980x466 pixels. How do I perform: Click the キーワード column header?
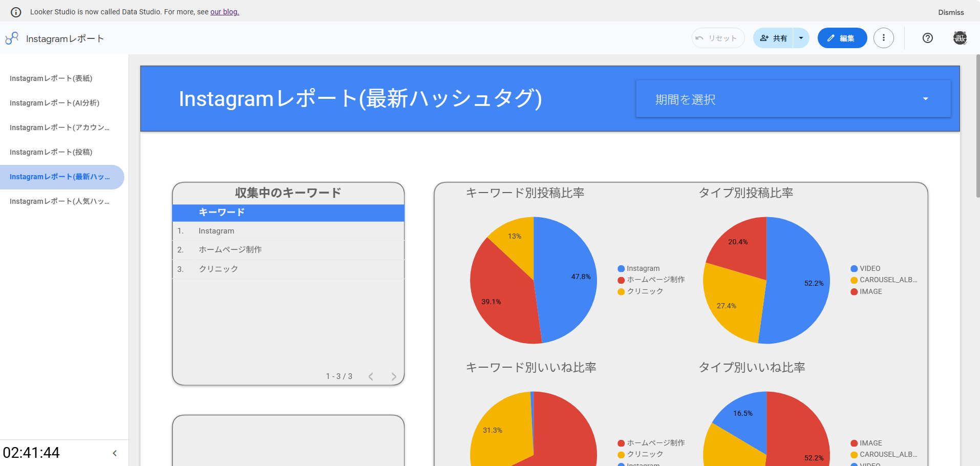coord(222,212)
